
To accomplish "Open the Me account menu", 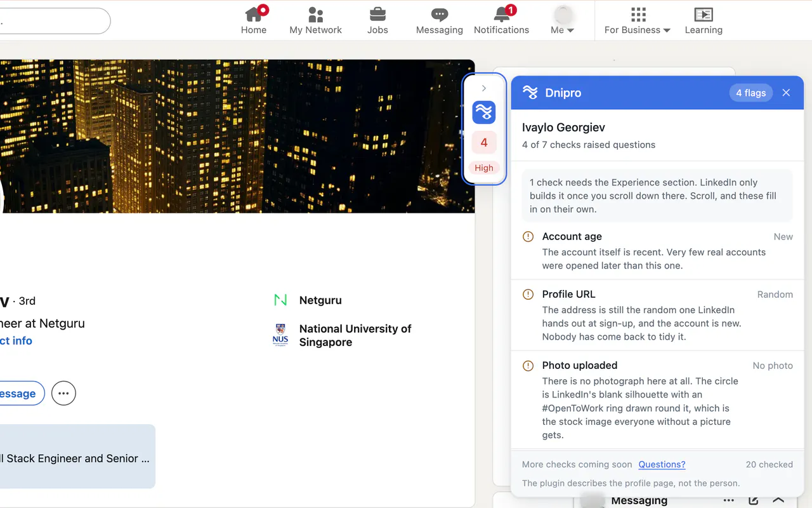I will [563, 20].
